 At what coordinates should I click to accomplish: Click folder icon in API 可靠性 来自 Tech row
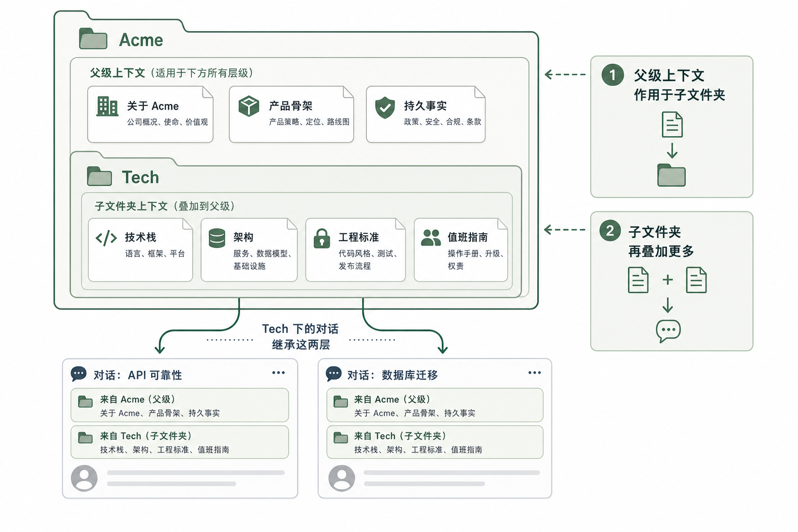pyautogui.click(x=85, y=437)
